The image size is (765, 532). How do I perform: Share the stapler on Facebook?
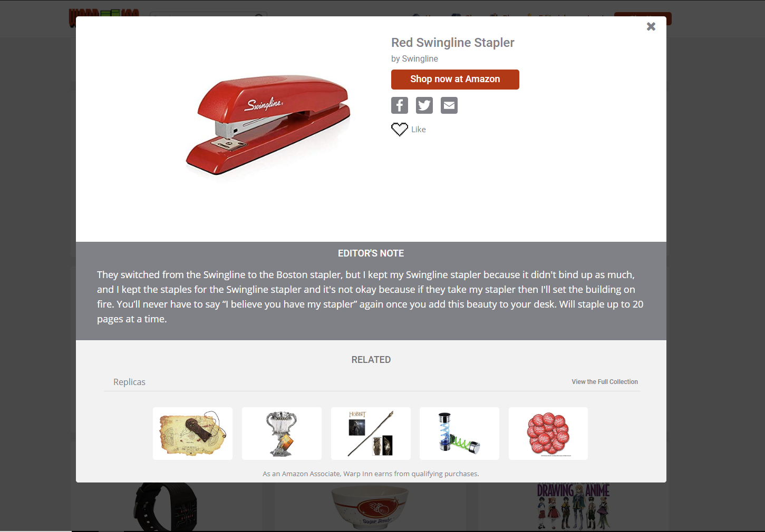[400, 105]
